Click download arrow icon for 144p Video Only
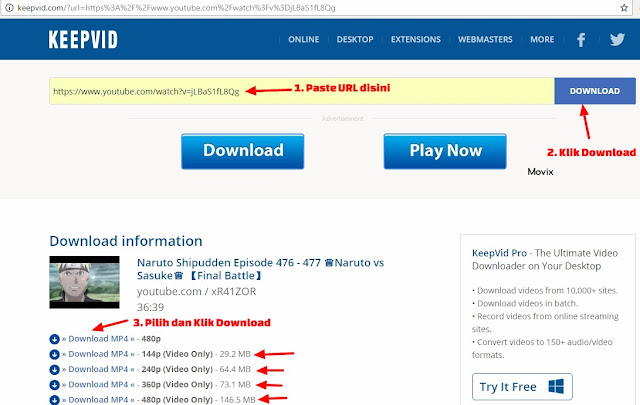Image resolution: width=640 pixels, height=405 pixels. click(54, 354)
